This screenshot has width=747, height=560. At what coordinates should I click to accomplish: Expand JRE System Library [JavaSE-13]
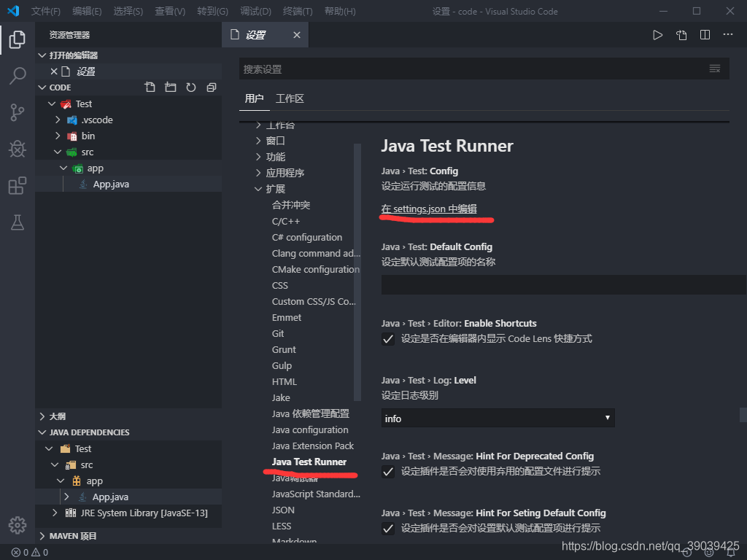[55, 513]
